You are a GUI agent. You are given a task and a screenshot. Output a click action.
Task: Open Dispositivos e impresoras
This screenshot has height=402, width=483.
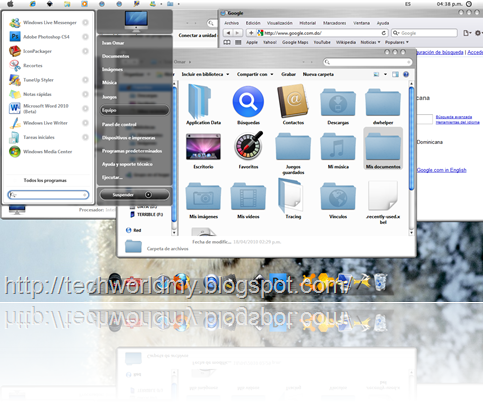click(129, 138)
